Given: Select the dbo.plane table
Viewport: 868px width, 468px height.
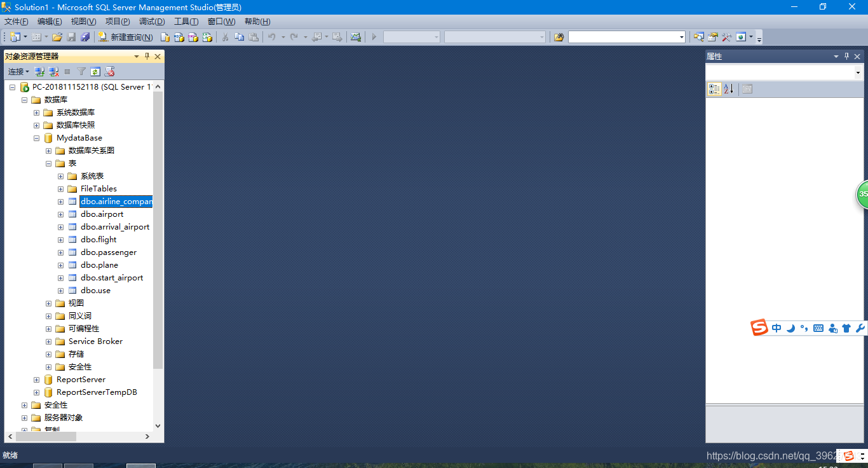Looking at the screenshot, I should point(99,265).
